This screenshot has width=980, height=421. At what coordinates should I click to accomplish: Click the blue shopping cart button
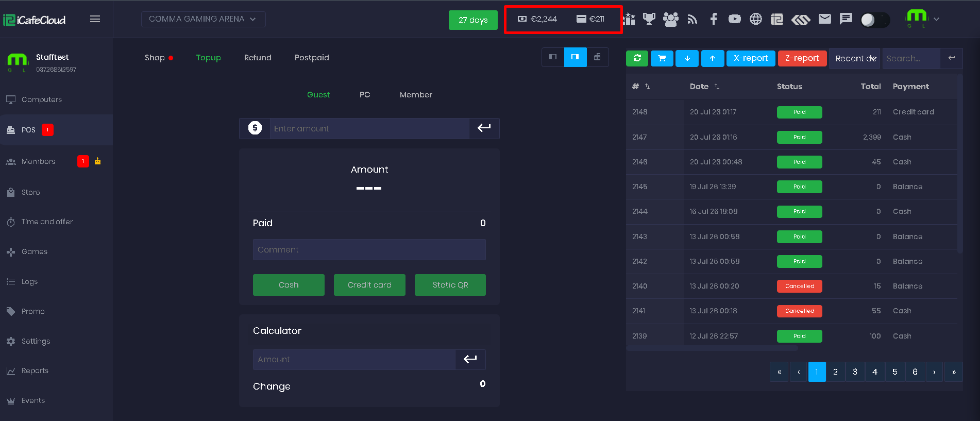click(662, 58)
